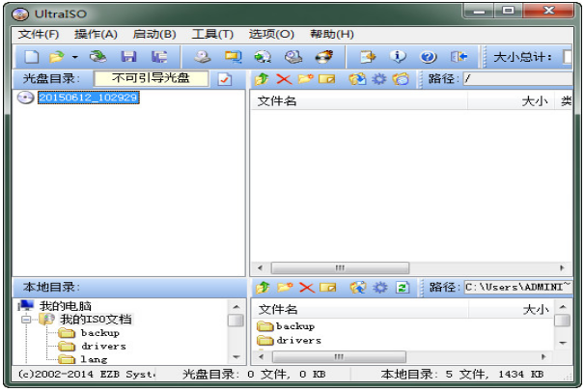Click the Set label icon in disc pane

(x=401, y=79)
